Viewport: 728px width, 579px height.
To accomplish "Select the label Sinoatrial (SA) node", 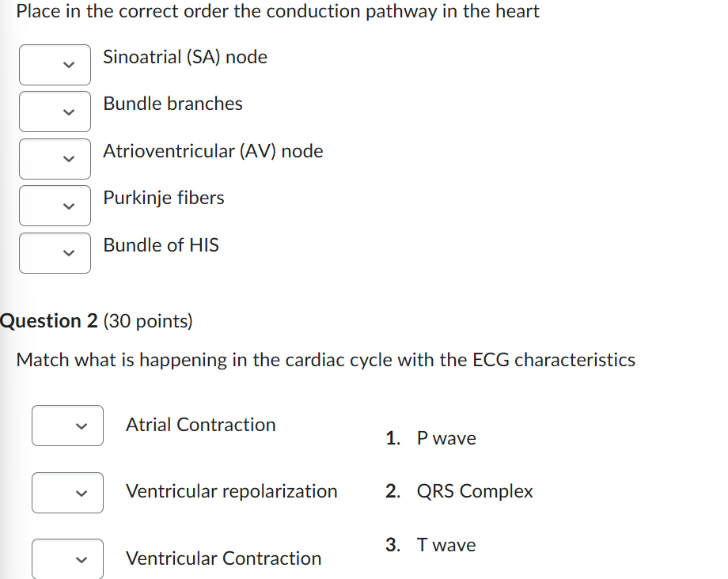I will tap(184, 57).
